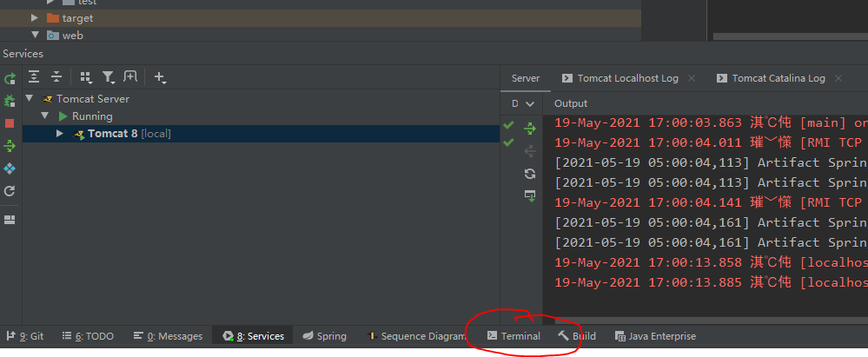Viewport: 868px width, 357px height.
Task: Collapse the Tomcat Server tree node
Action: pos(30,99)
